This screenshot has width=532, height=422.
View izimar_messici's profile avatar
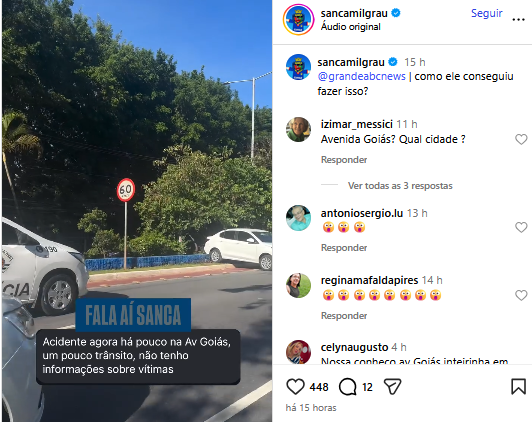coord(298,129)
